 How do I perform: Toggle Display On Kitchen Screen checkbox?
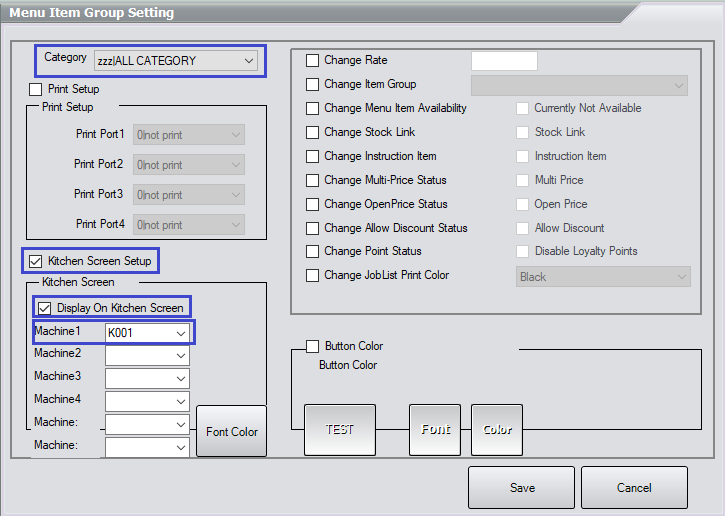point(45,308)
